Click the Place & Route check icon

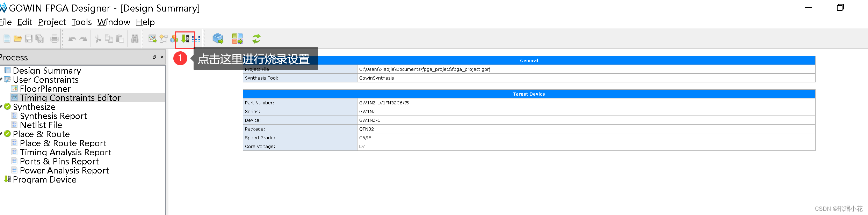tap(7, 134)
